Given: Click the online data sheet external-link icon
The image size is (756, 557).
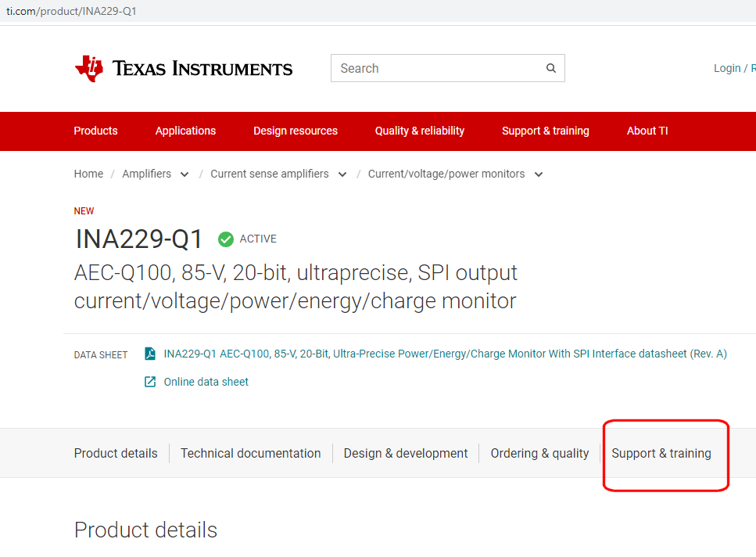Looking at the screenshot, I should pyautogui.click(x=150, y=382).
